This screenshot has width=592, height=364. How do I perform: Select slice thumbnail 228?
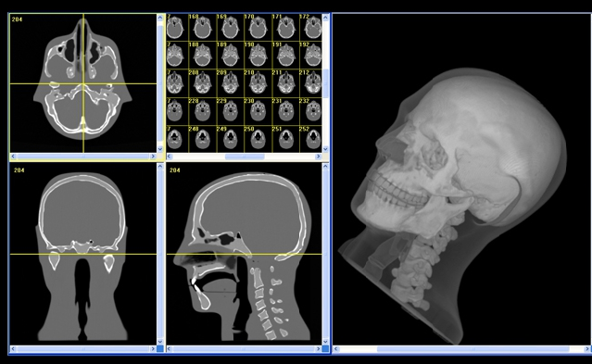click(x=202, y=111)
